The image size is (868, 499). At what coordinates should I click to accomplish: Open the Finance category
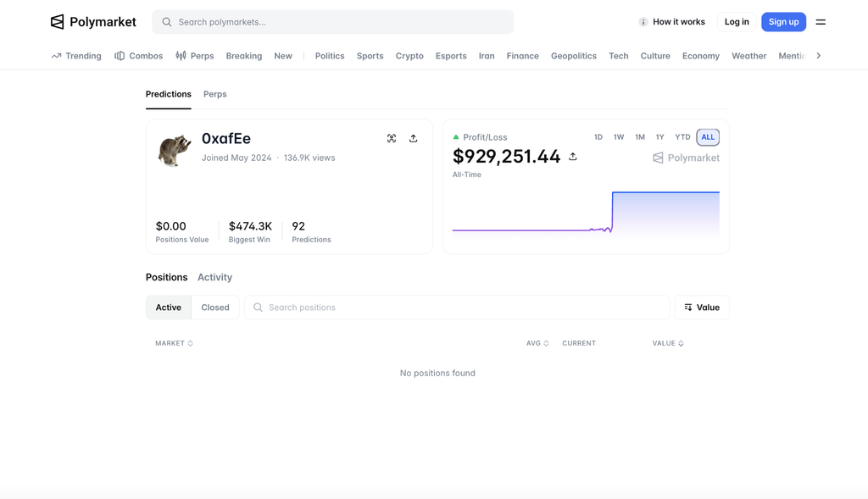(x=522, y=56)
